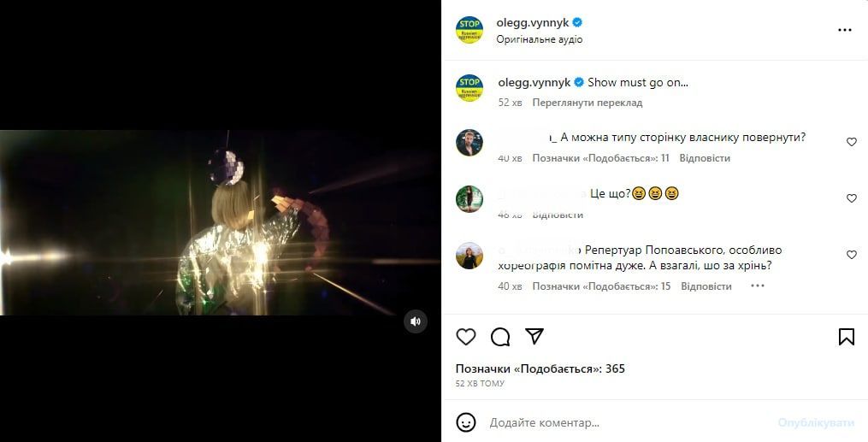The height and width of the screenshot is (442, 868).
Task: Reply to first comment via 'Відповісти'
Action: coord(705,158)
